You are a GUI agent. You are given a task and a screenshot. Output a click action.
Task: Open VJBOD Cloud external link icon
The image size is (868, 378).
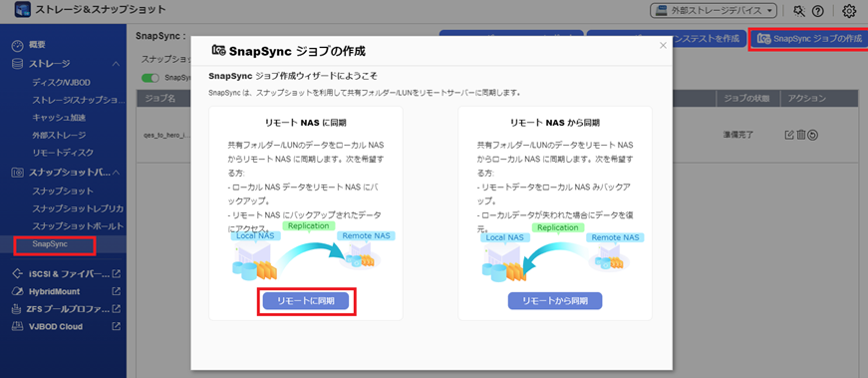click(x=116, y=326)
